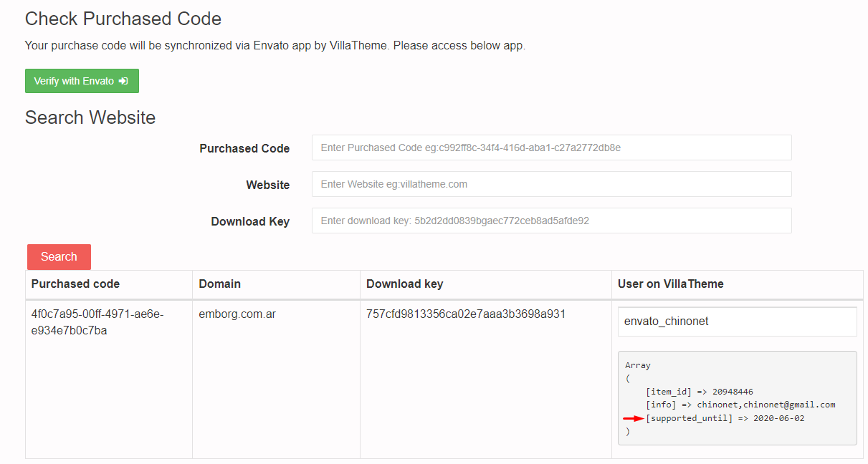Screen dimensions: 868x464
Task: Click the Verify with Envato button
Action: tap(82, 81)
